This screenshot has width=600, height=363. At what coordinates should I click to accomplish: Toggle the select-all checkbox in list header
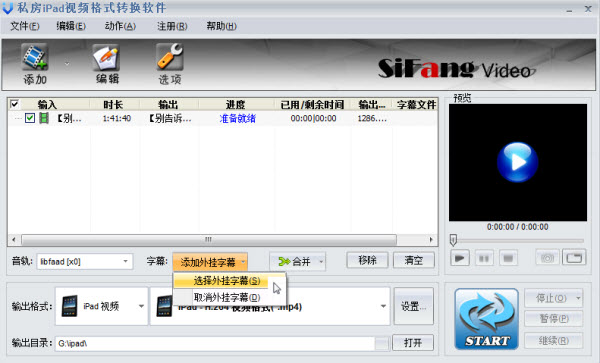coord(15,104)
